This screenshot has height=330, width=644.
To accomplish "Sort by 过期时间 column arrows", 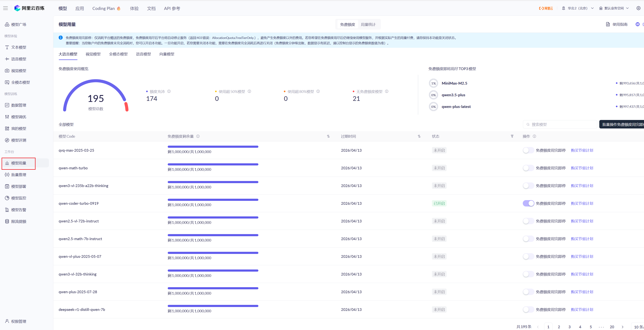I will coord(419,136).
